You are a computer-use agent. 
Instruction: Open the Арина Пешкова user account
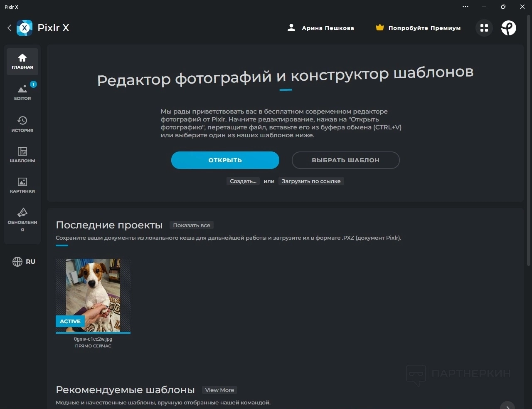(x=321, y=28)
